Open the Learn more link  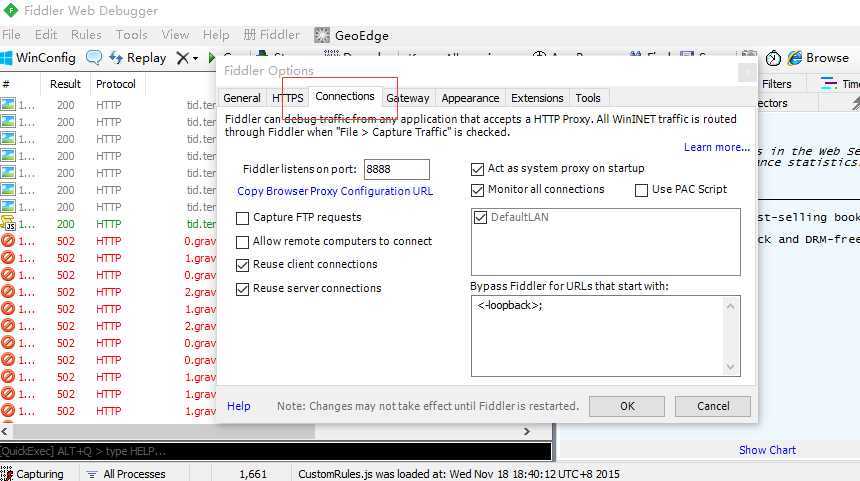click(x=716, y=147)
